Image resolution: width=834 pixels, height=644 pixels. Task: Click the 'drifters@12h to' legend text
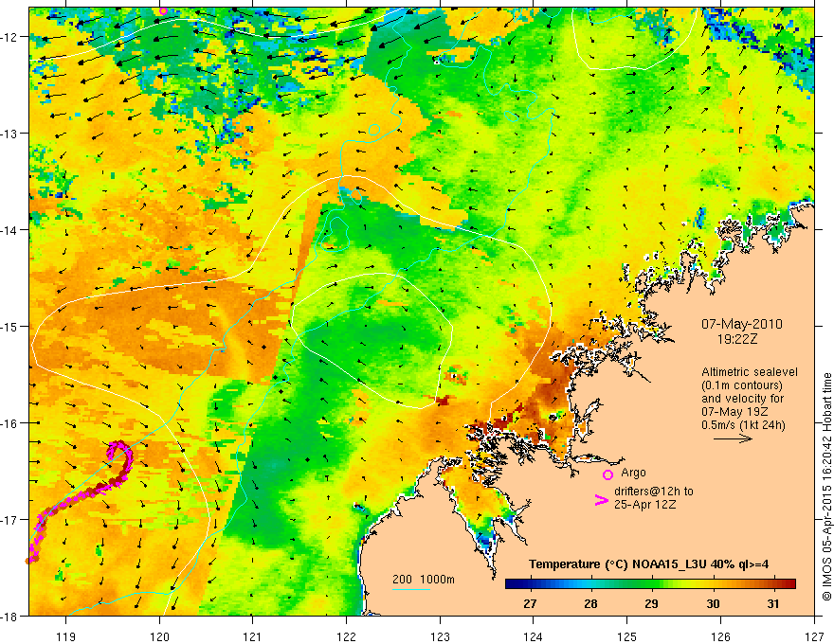654,492
